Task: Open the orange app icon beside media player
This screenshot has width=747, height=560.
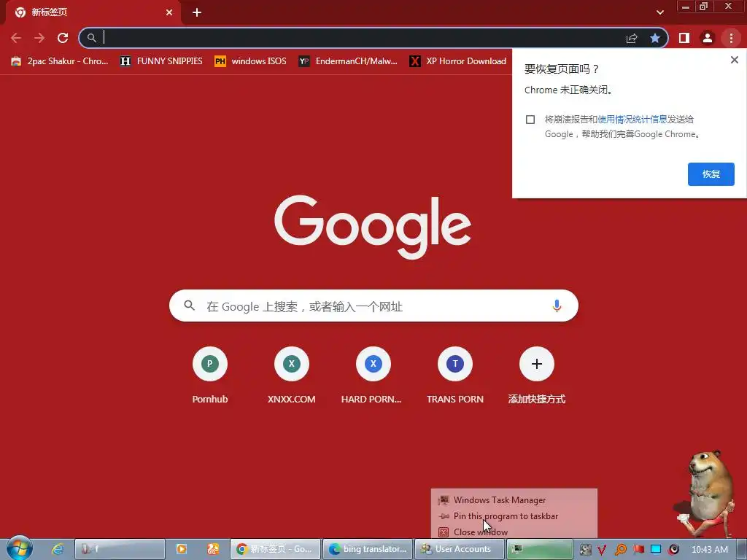Action: [x=212, y=549]
